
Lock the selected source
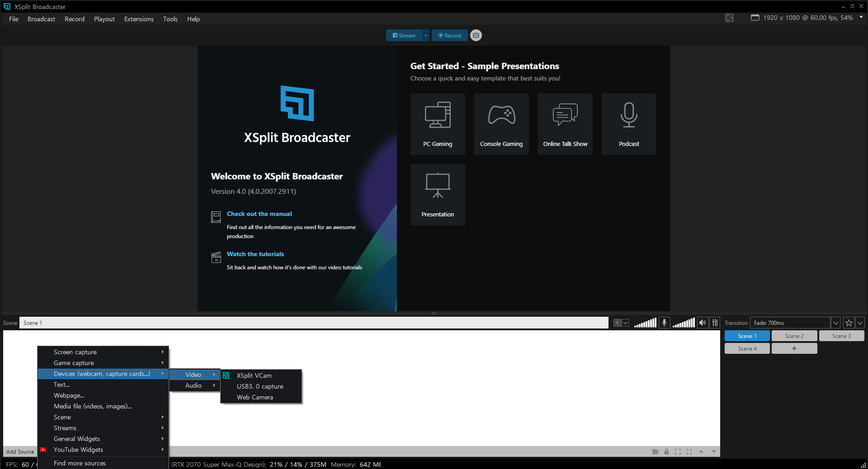666,451
